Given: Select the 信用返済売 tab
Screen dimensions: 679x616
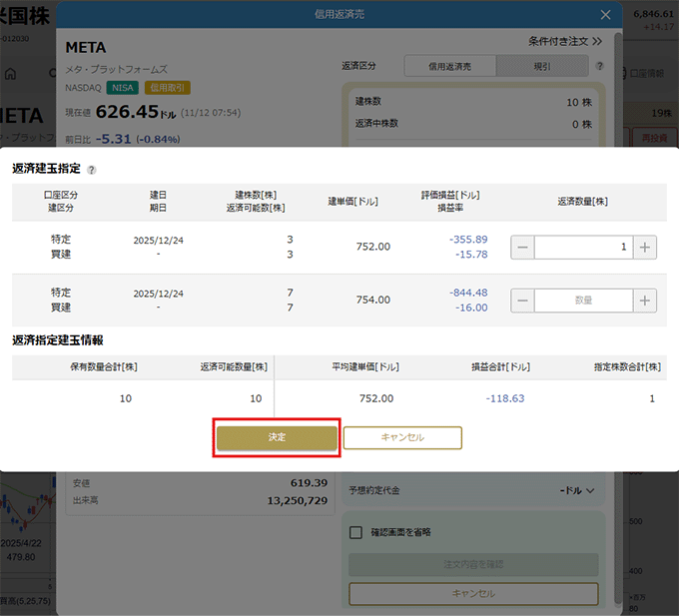Looking at the screenshot, I should tap(449, 66).
